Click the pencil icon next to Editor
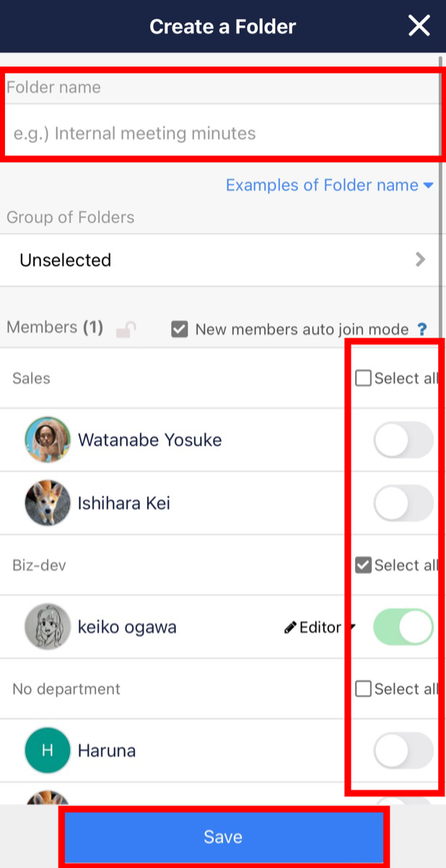 (x=291, y=626)
